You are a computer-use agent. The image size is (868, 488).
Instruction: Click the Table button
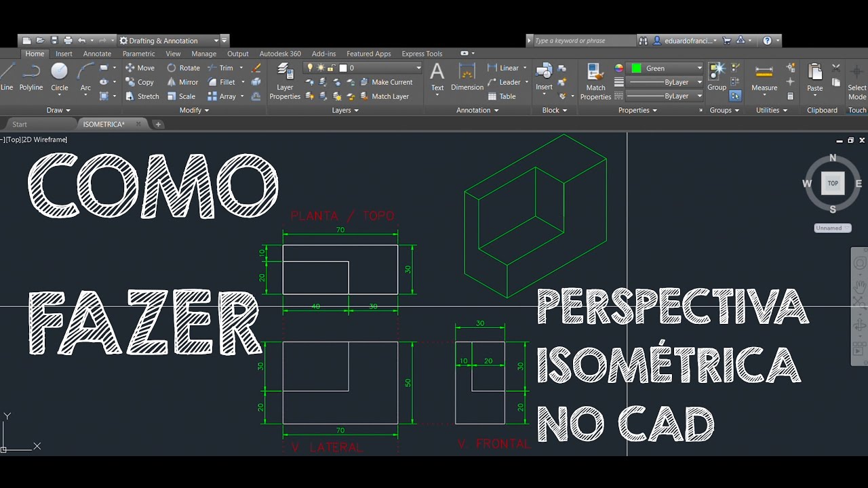(502, 96)
